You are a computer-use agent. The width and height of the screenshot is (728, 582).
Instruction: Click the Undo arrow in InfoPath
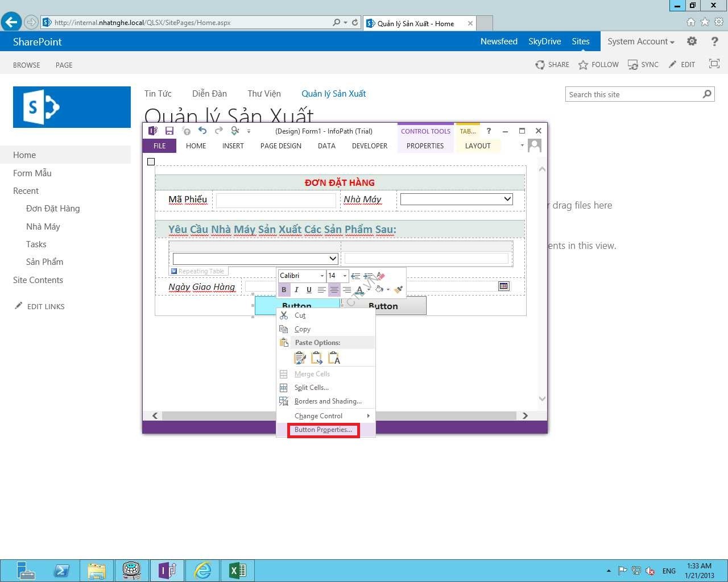(202, 131)
